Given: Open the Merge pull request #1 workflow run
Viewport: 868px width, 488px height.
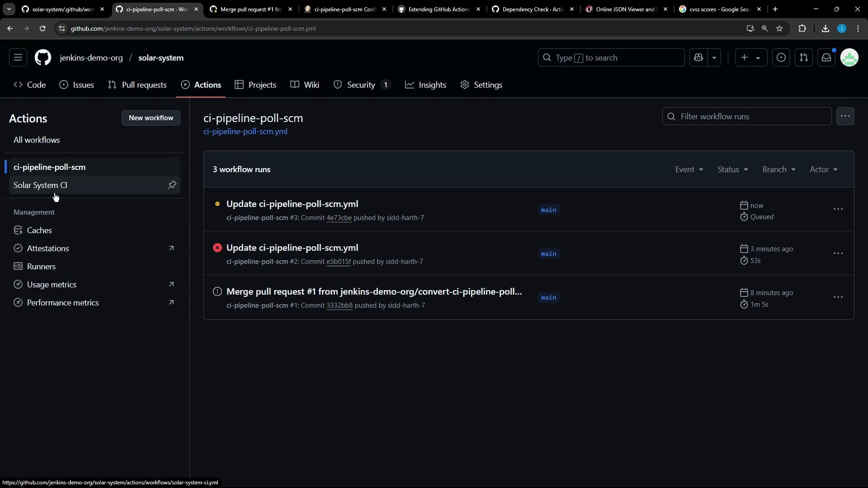Looking at the screenshot, I should tap(374, 291).
